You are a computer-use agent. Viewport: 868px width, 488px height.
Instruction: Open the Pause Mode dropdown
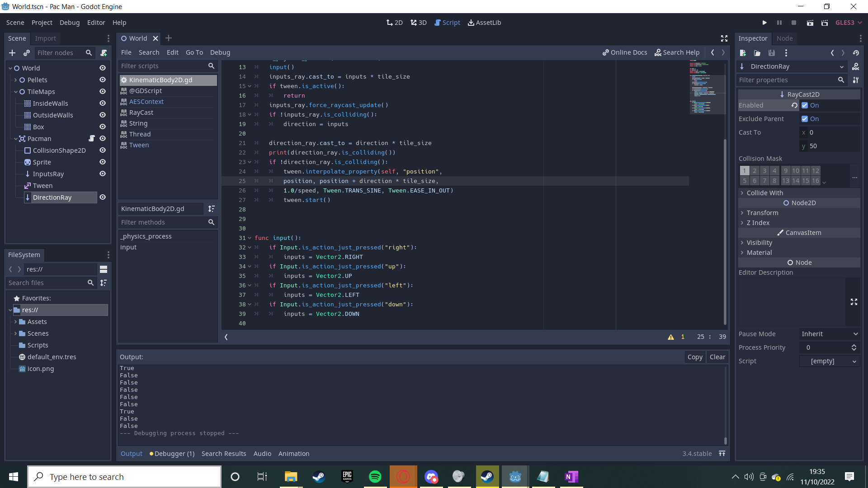(x=830, y=334)
